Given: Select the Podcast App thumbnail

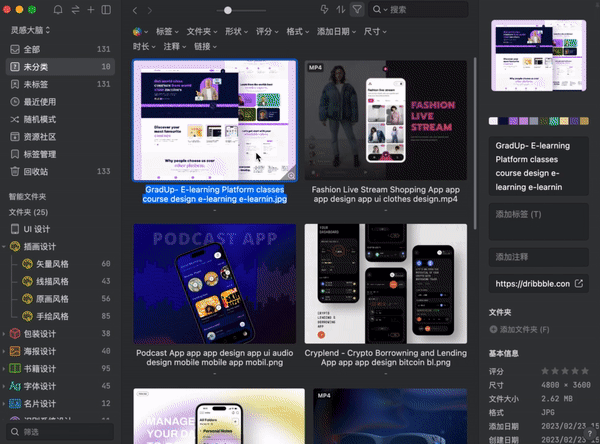Looking at the screenshot, I should pyautogui.click(x=215, y=284).
